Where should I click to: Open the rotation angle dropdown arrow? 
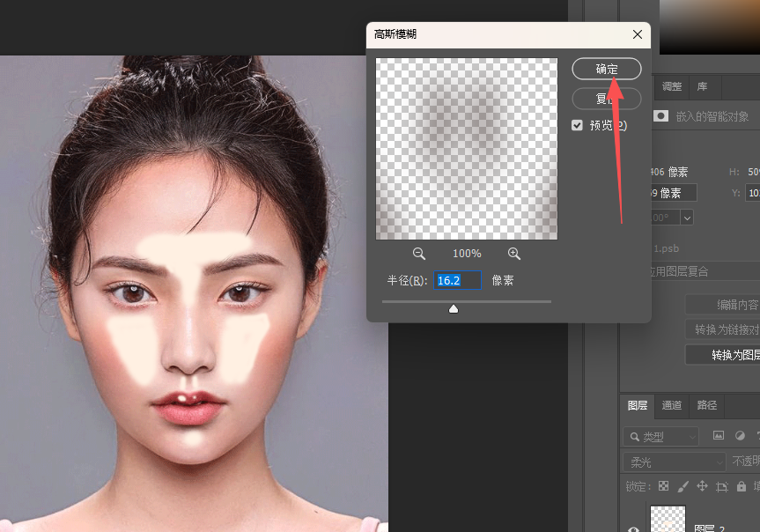[x=687, y=218]
